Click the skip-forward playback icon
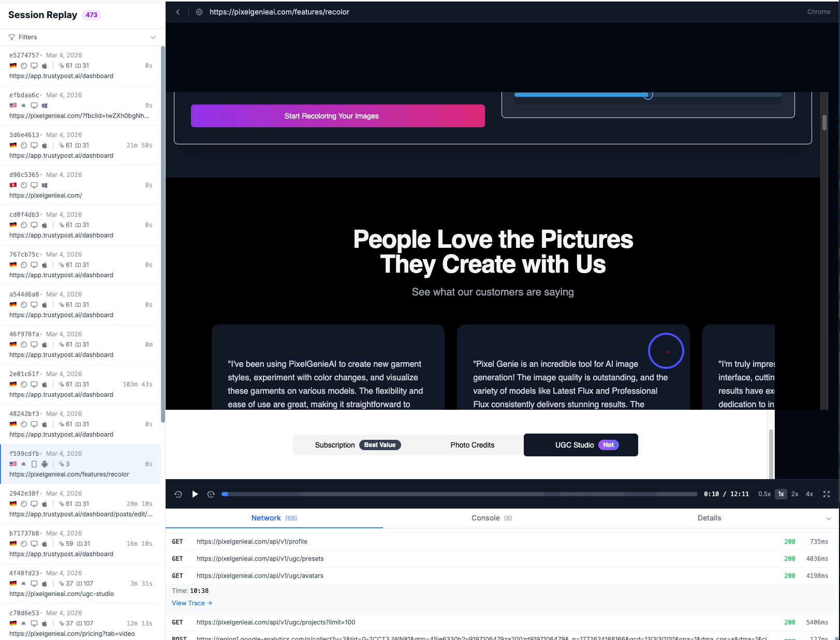The image size is (840, 640). (211, 494)
